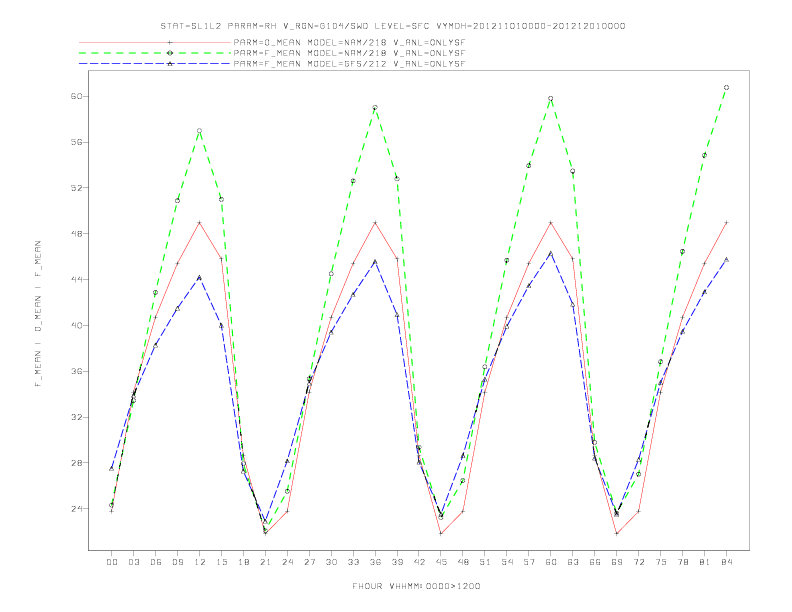Click red observed minimum point at hour 69

pyautogui.click(x=617, y=533)
